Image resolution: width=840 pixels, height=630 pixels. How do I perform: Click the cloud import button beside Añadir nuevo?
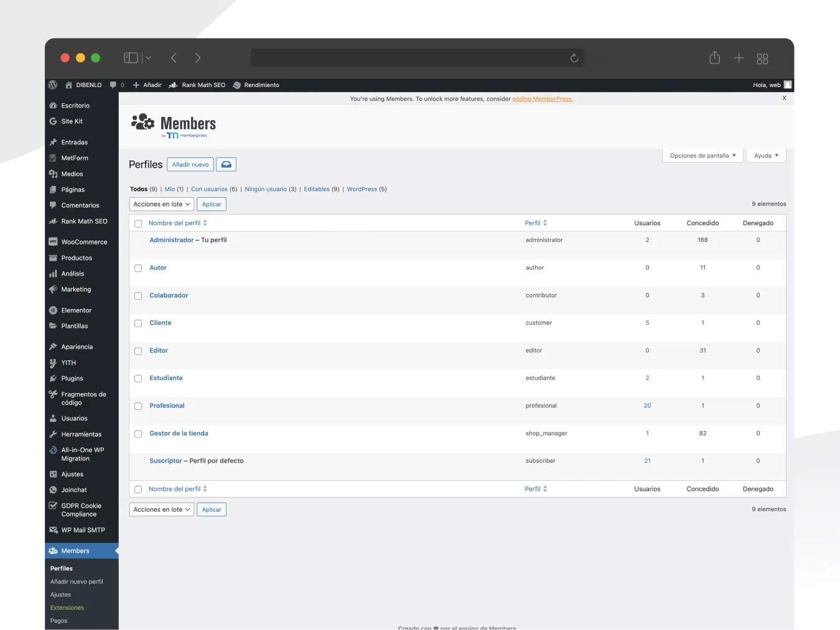(x=226, y=164)
